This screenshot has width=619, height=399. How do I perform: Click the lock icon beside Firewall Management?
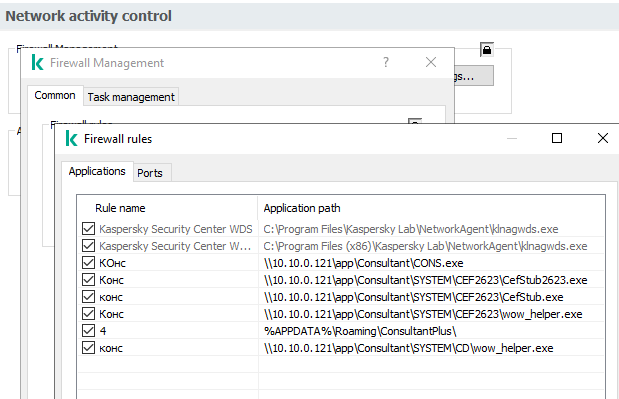[x=487, y=50]
